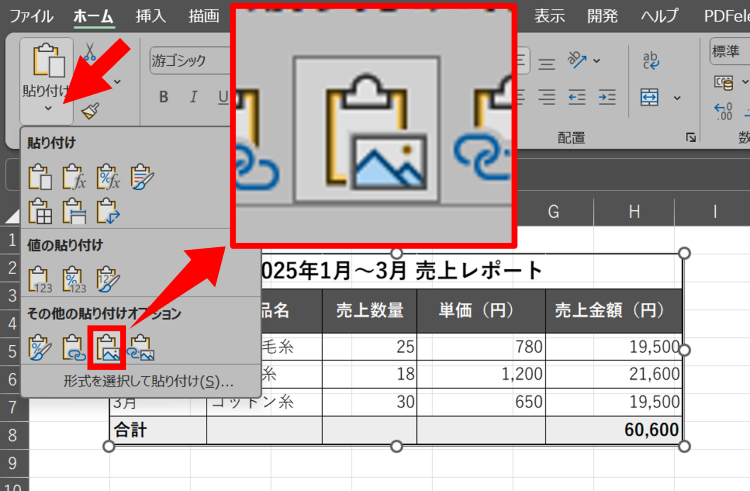Click the main Paste clipboard icon
Viewport: 750px width, 491px height.
(48, 60)
